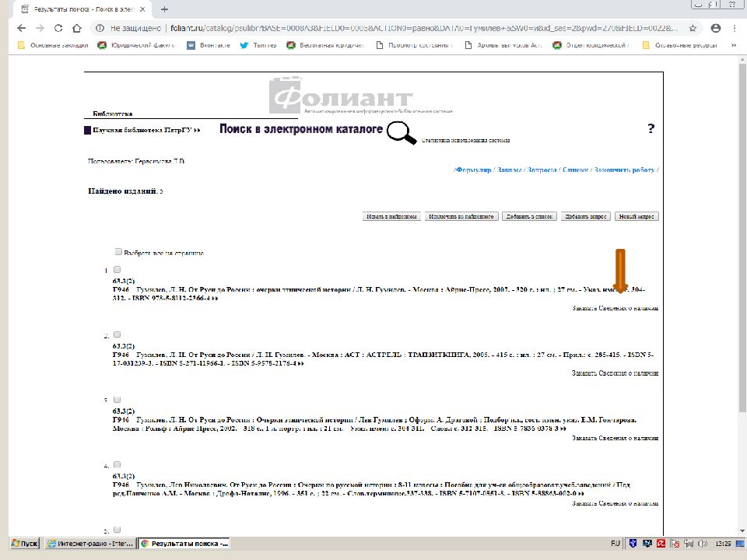747x560 pixels.
Task: Click the browser home icon
Action: click(77, 28)
